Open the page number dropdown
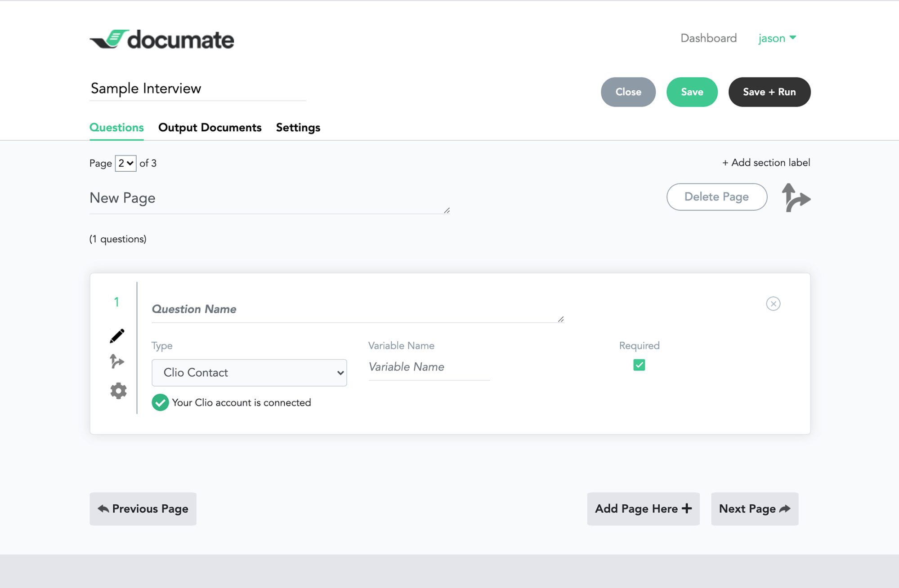The width and height of the screenshot is (899, 588). [x=125, y=163]
